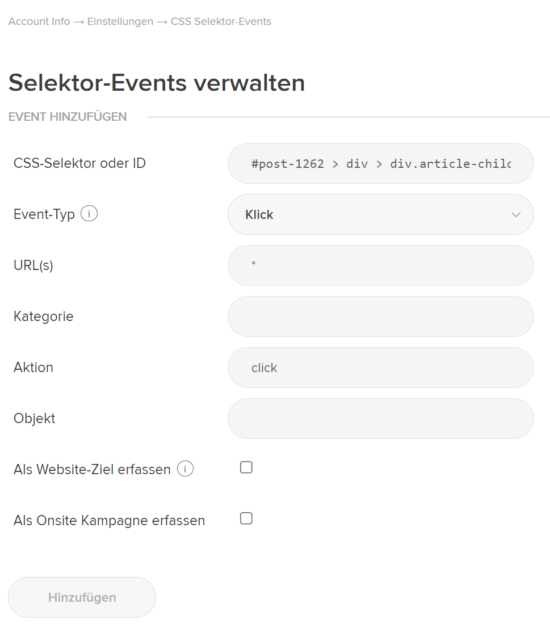
Task: Enable Als Website-Ziel erfassen checkbox
Action: (246, 467)
